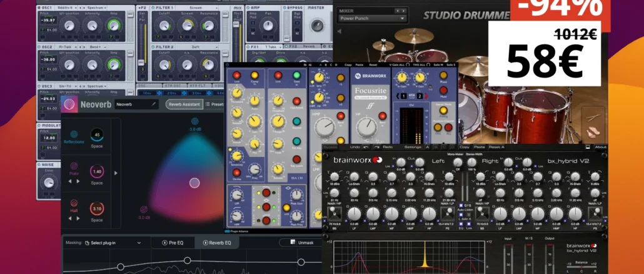Toggle FILTER 2 power in the synth

point(153,48)
